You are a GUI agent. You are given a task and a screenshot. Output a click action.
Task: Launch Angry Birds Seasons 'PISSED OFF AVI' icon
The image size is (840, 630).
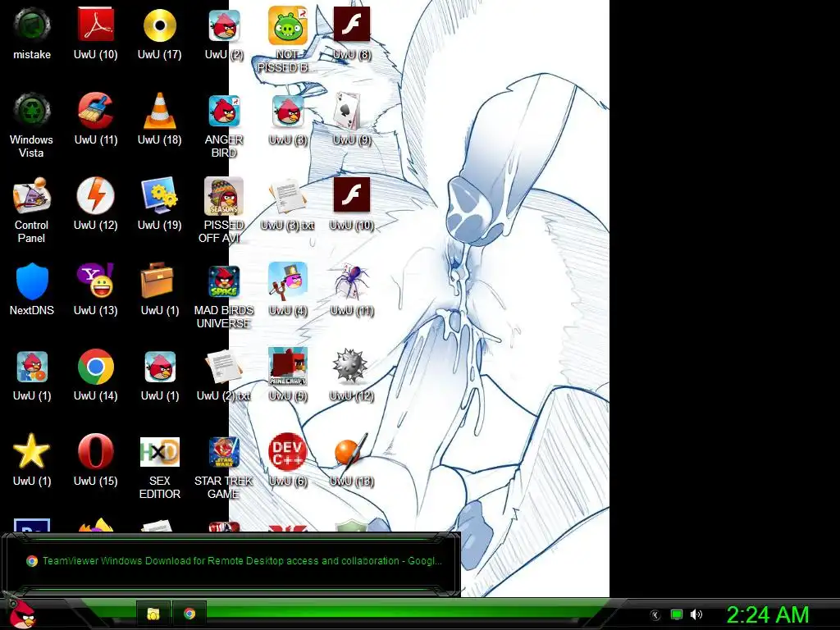click(x=224, y=210)
